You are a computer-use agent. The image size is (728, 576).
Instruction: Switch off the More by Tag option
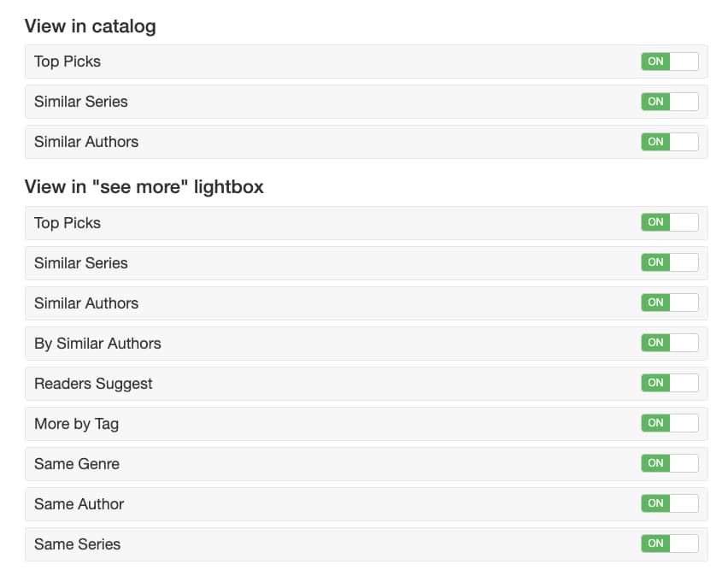coord(669,423)
